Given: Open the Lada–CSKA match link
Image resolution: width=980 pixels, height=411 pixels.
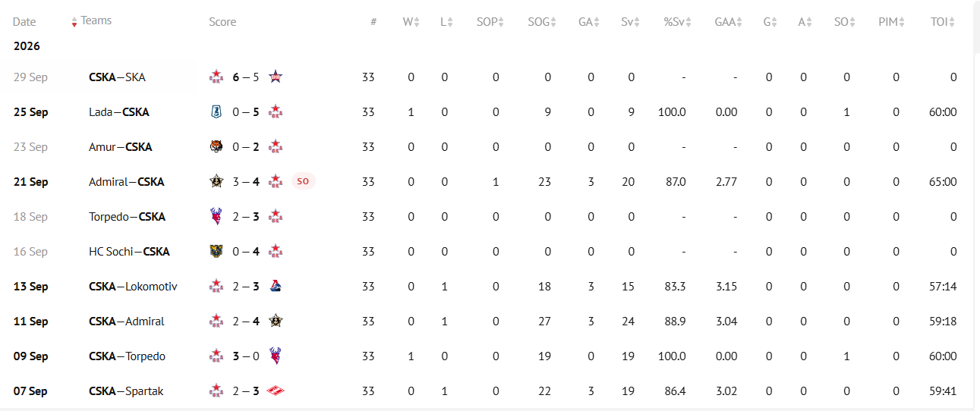Looking at the screenshot, I should [119, 111].
